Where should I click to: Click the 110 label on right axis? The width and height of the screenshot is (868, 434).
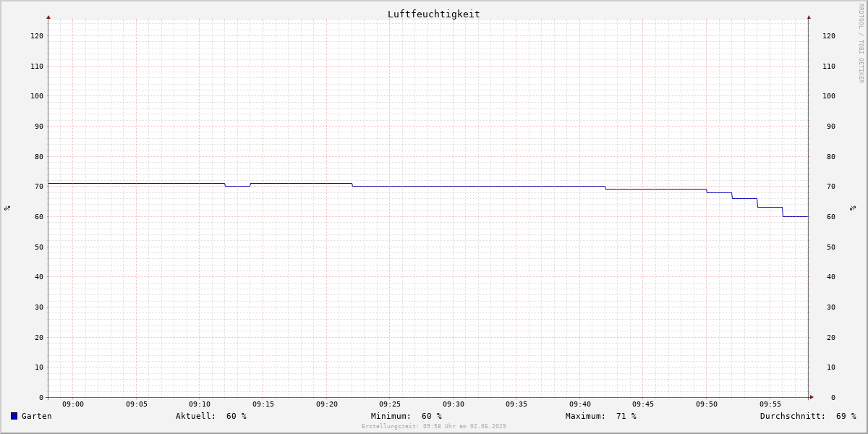[x=829, y=66]
